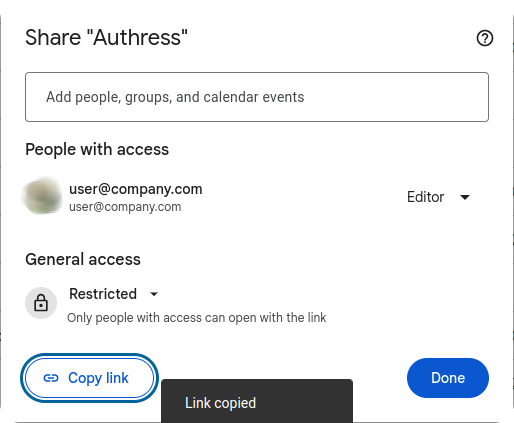514x423 pixels.
Task: Click the lock icon beside Restricted
Action: coord(41,303)
